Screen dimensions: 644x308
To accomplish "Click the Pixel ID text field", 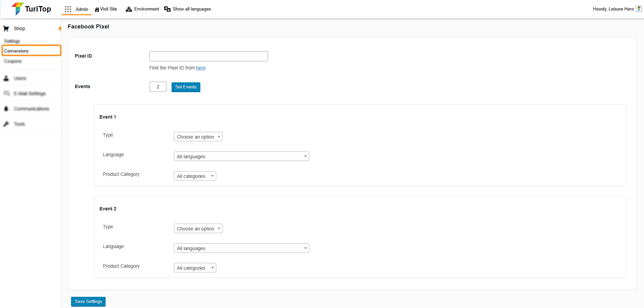I will (208, 56).
